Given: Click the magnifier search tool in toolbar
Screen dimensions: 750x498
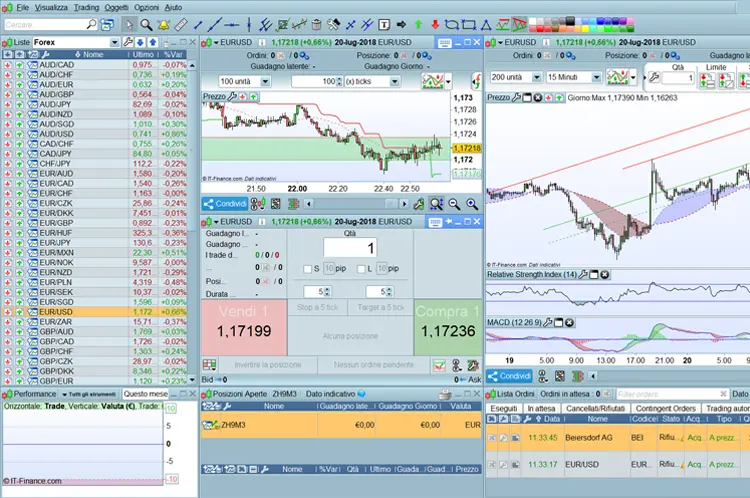Looking at the screenshot, I should coord(146,24).
